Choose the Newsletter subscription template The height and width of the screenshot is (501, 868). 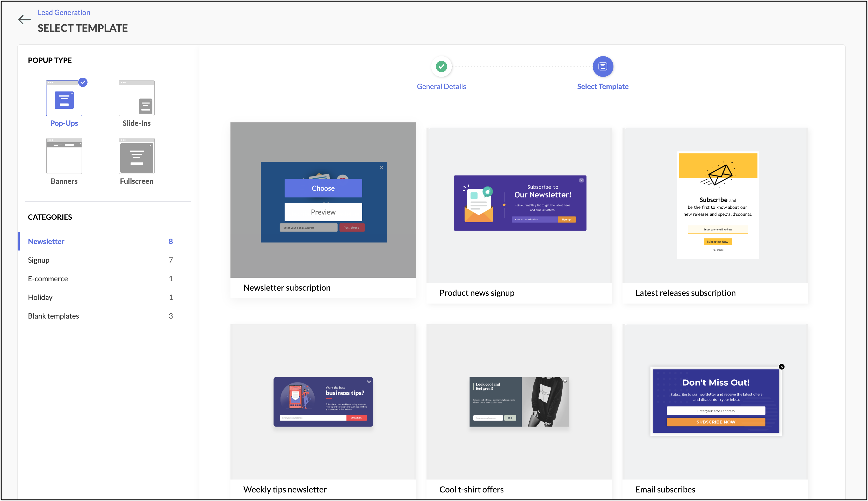point(323,188)
